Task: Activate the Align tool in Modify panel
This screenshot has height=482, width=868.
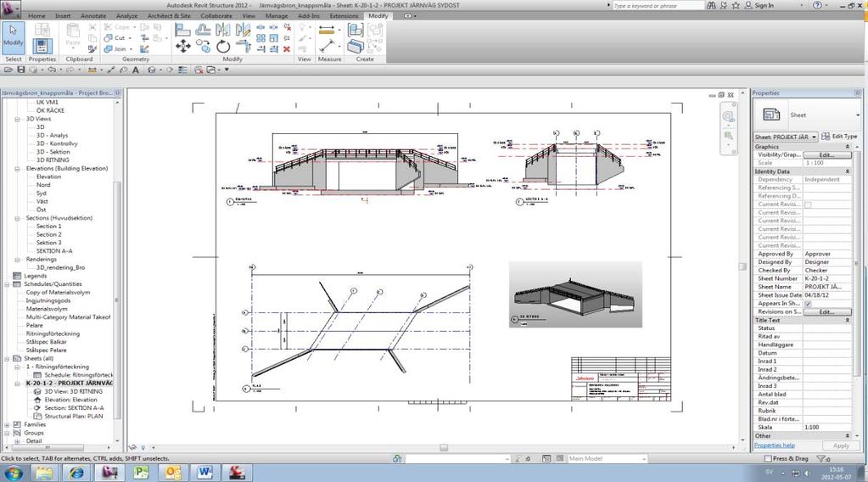Action: coord(182,30)
